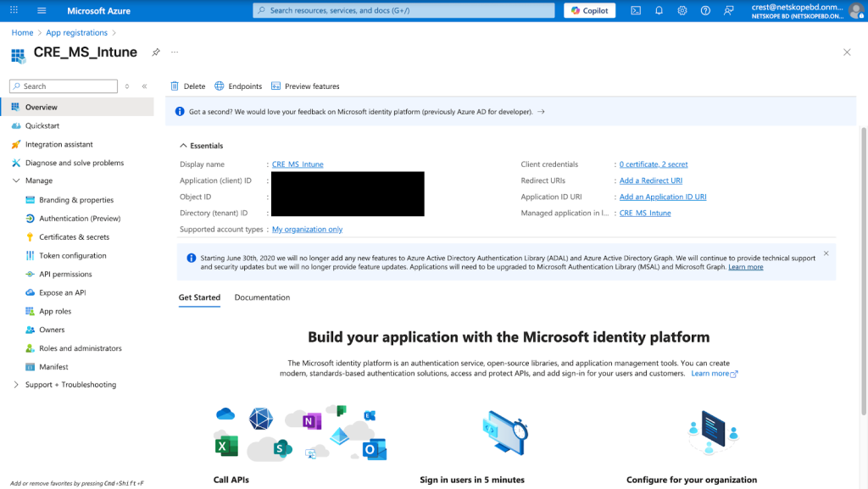Click the vertical page scrollbar

[x=864, y=271]
